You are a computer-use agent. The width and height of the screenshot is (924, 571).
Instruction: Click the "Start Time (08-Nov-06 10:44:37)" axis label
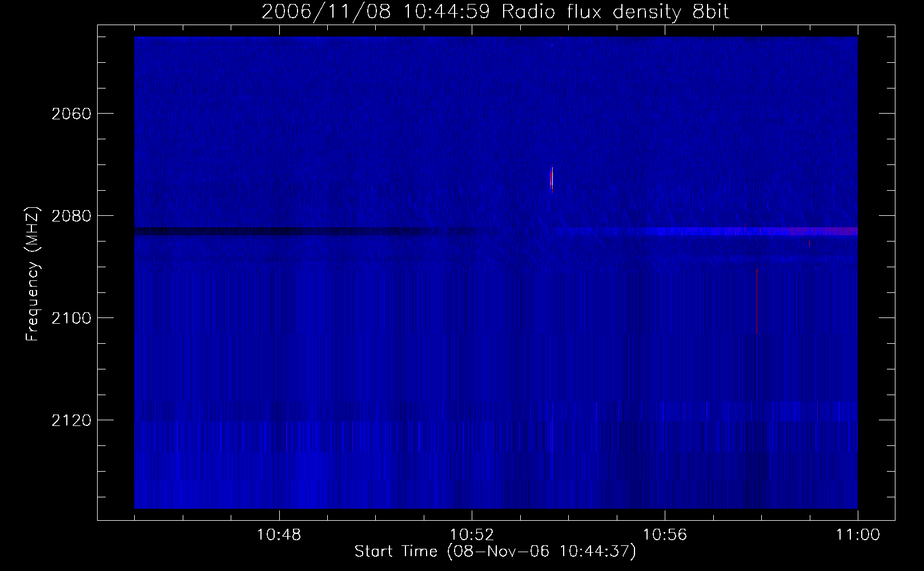(x=495, y=552)
